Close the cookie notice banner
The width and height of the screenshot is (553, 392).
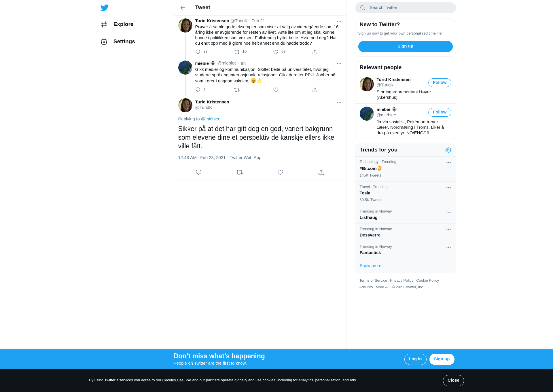453,380
